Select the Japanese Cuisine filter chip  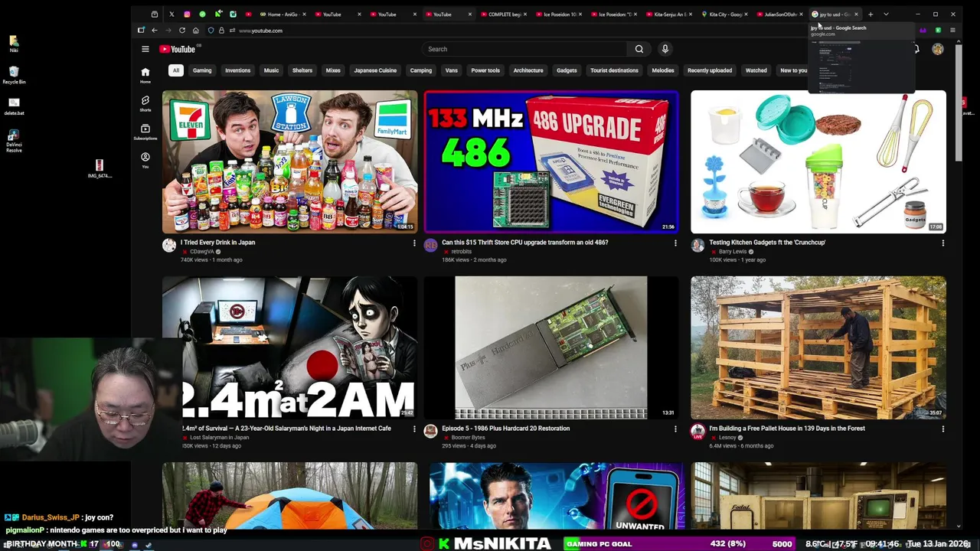(375, 70)
